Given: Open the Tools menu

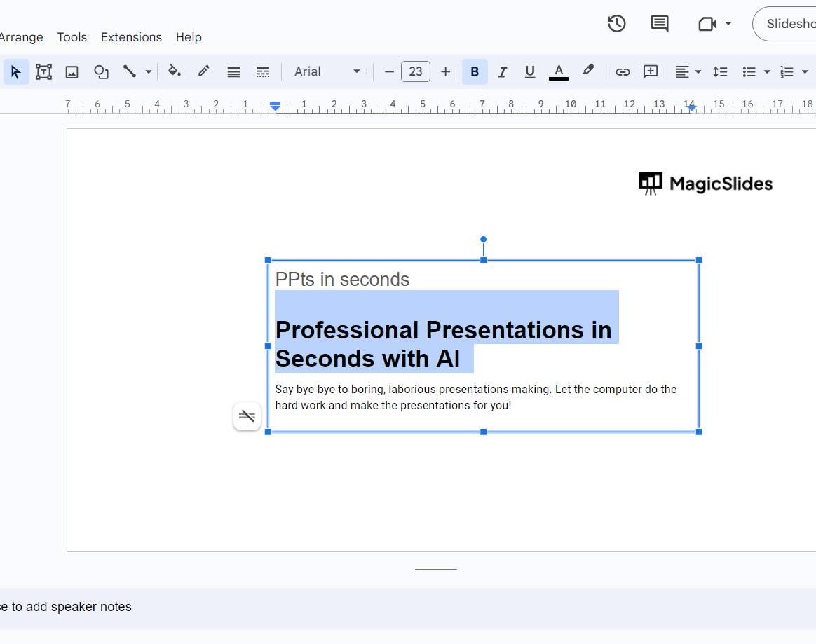Looking at the screenshot, I should (72, 37).
